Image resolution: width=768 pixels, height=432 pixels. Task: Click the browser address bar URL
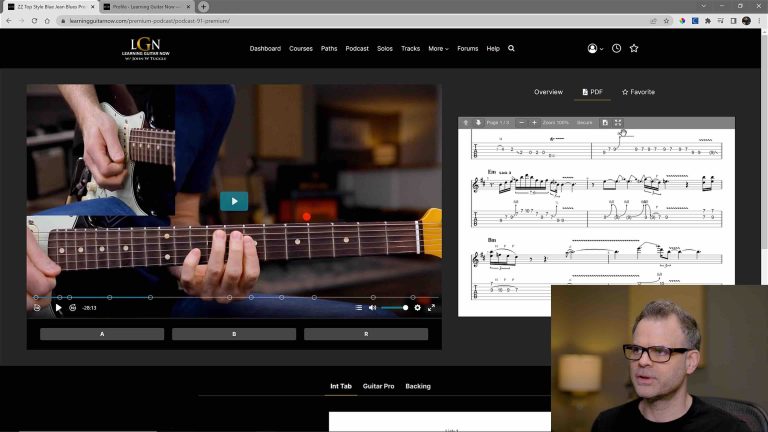pyautogui.click(x=149, y=21)
